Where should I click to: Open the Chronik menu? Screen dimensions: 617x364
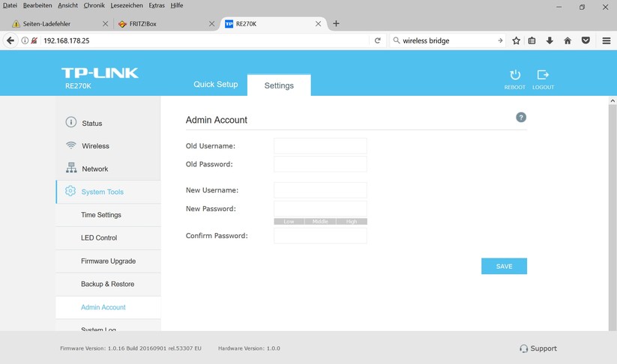point(94,5)
